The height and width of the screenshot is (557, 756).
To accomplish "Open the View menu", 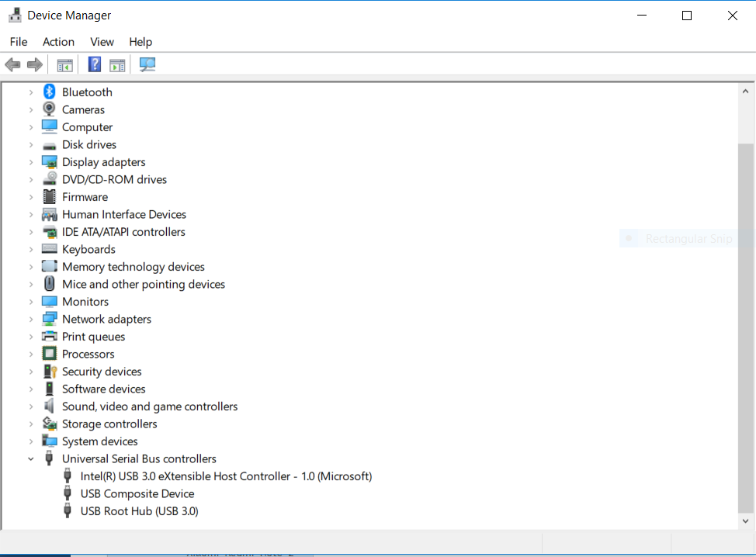I will coord(102,42).
